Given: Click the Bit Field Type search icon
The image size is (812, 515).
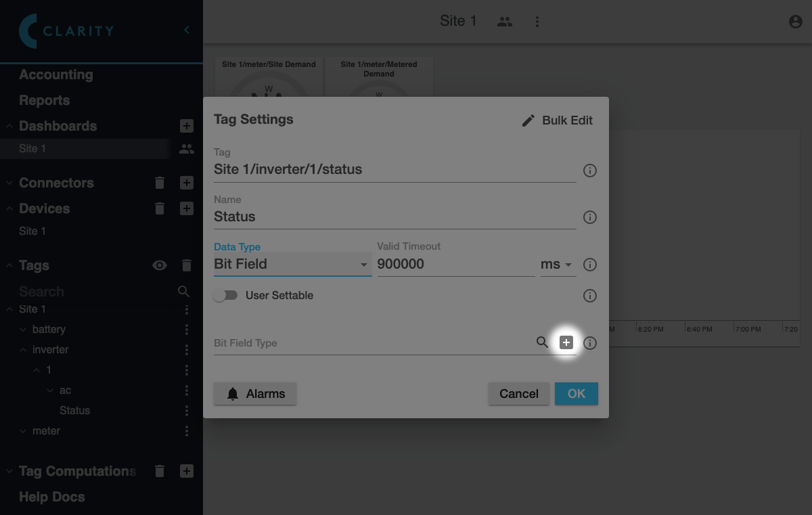Looking at the screenshot, I should [x=542, y=342].
